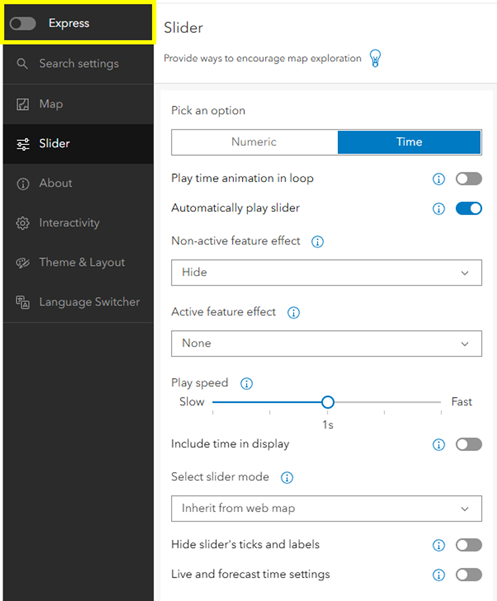This screenshot has height=601, width=497.
Task: Click the Fast end of Play speed track
Action: tap(441, 402)
